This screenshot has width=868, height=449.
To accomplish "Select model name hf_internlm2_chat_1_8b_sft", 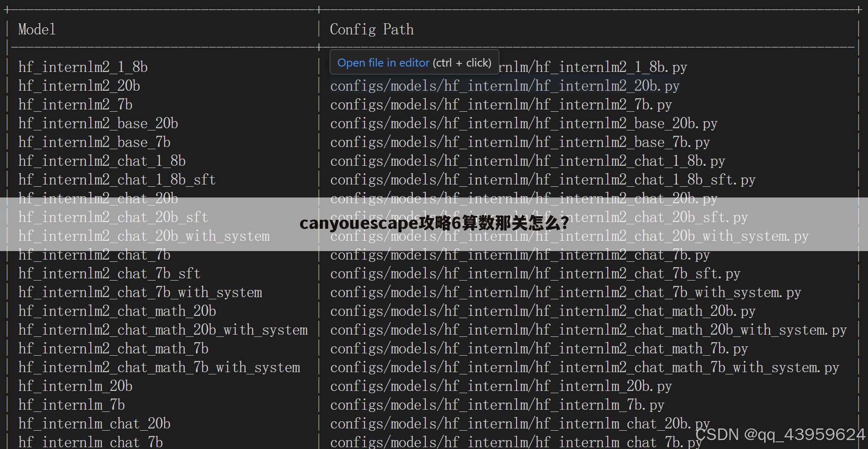I will pos(117,180).
